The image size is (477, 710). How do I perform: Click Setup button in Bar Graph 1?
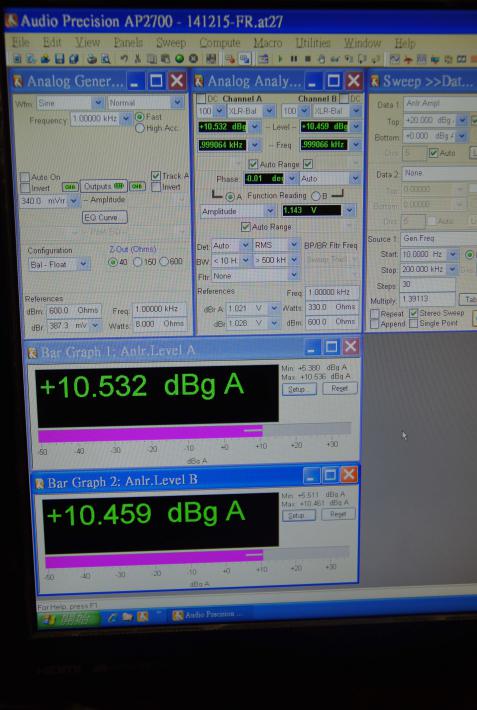[299, 389]
